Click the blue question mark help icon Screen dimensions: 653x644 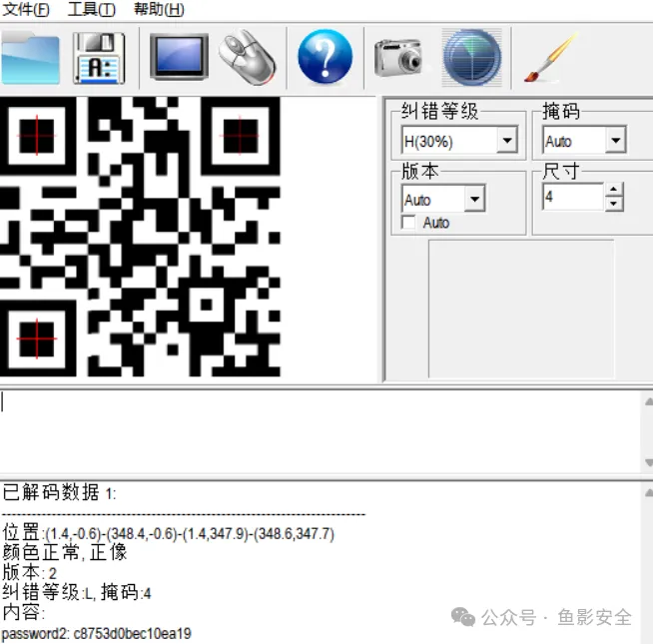click(x=326, y=57)
